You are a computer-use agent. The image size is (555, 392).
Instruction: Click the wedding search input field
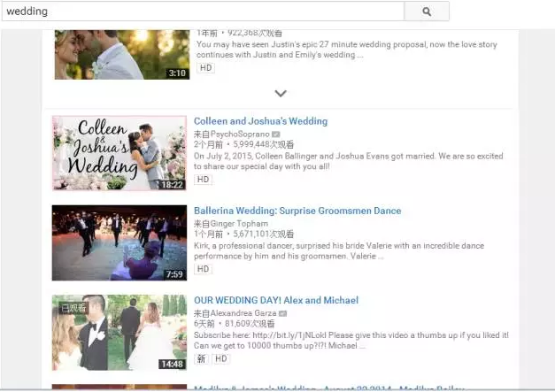[x=203, y=12]
